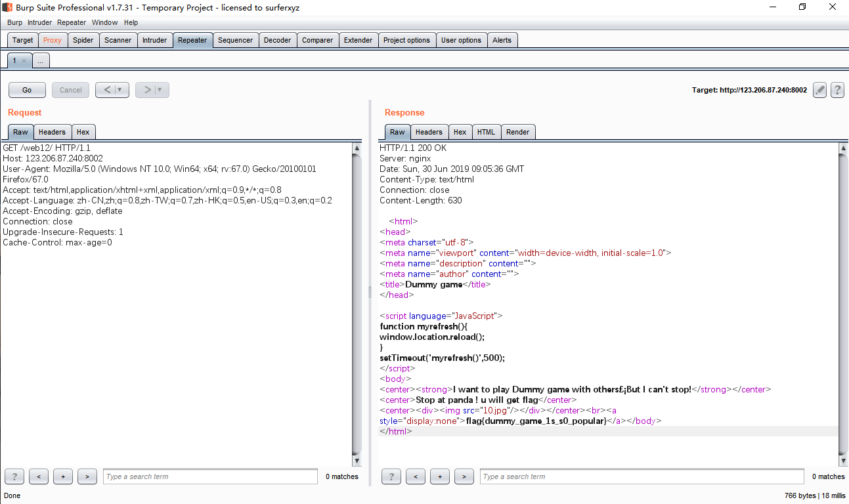Select repeater tab number 1
The height and width of the screenshot is (504, 849).
click(x=14, y=60)
